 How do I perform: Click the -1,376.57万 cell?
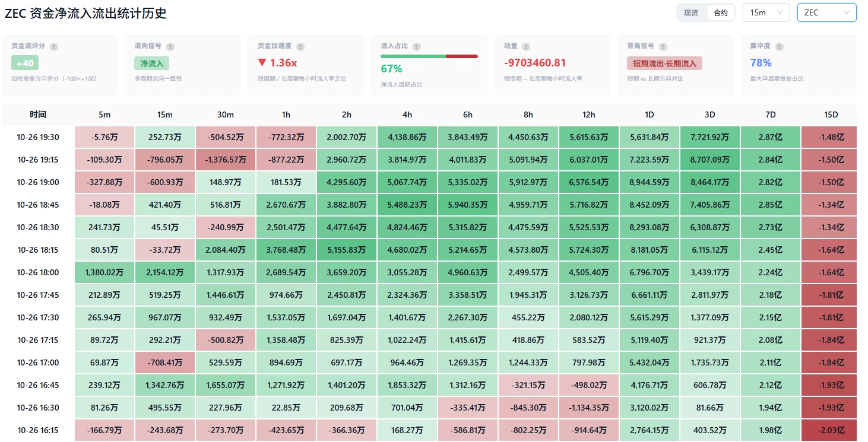(x=226, y=160)
